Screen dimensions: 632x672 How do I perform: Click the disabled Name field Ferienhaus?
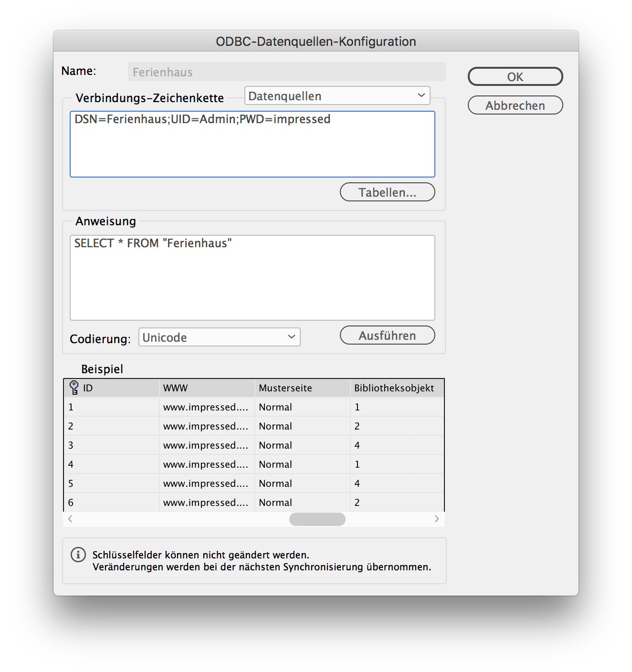(x=286, y=72)
